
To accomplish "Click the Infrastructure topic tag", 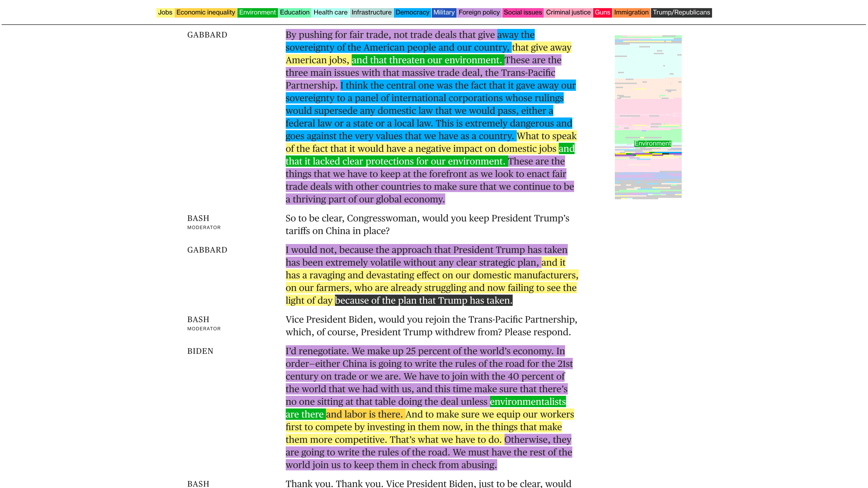I will click(371, 12).
